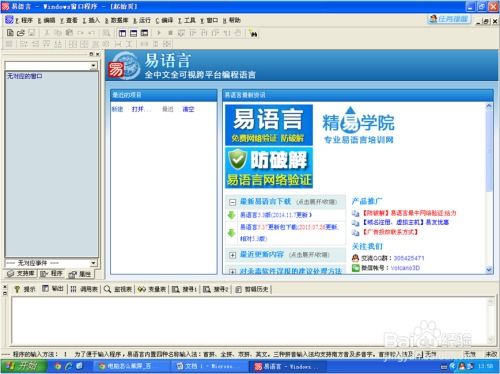Switch to the 剪辑历史 tab

point(252,289)
